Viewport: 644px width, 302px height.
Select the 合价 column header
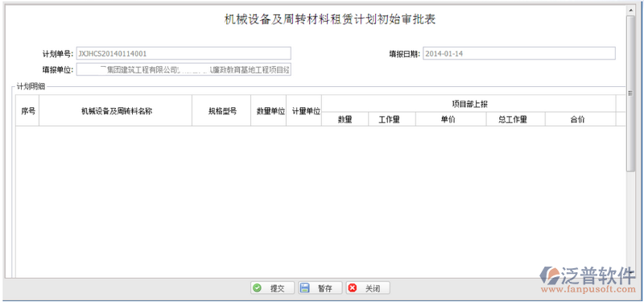click(x=580, y=119)
